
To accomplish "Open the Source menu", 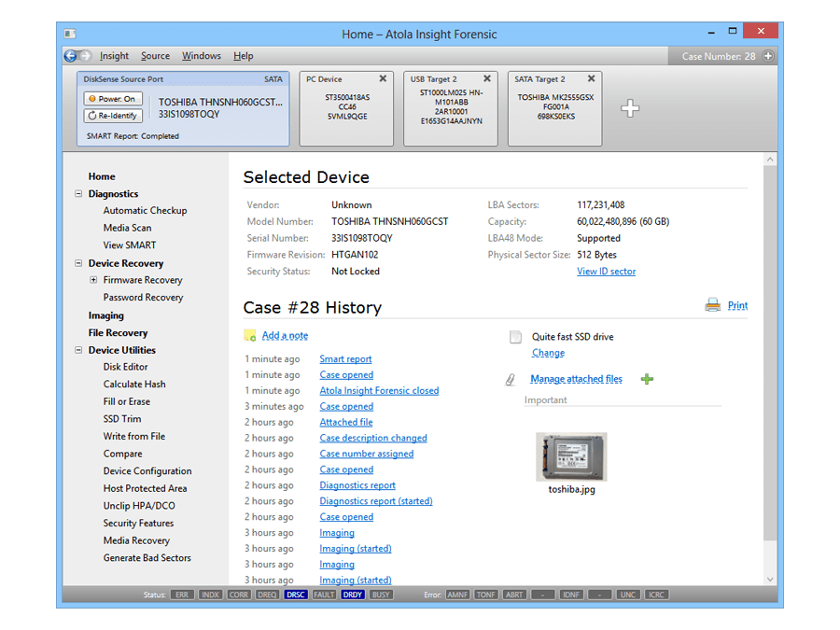I will 155,56.
